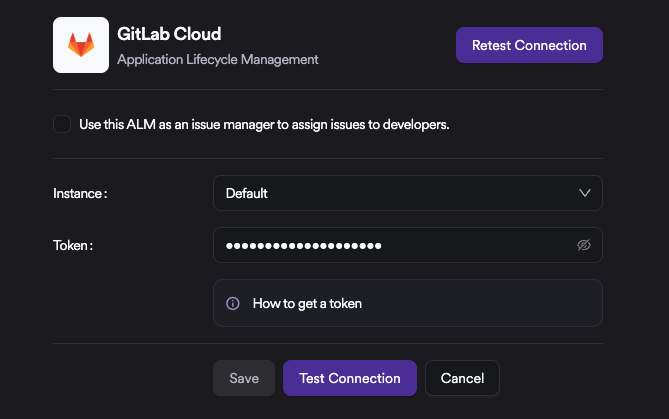The height and width of the screenshot is (419, 669).
Task: Click the GitLab fox logo icon
Action: pos(81,45)
